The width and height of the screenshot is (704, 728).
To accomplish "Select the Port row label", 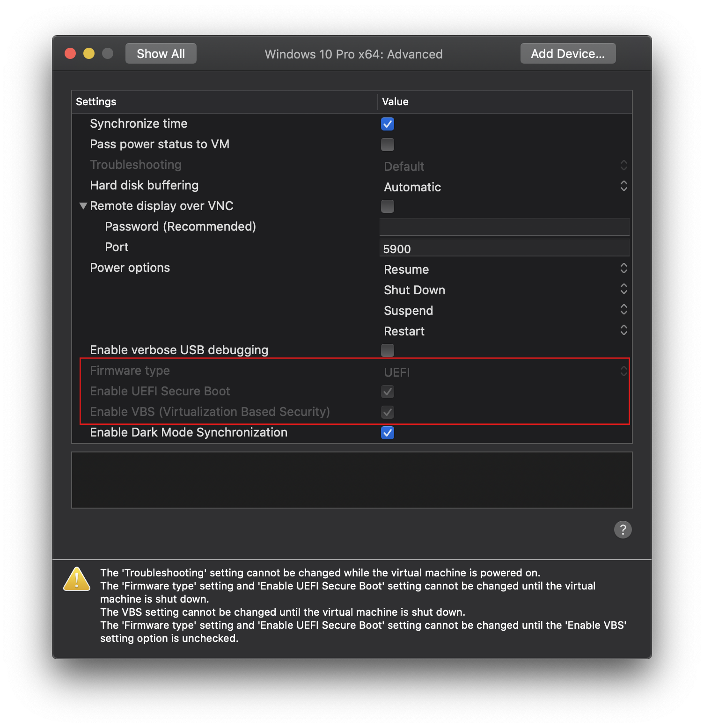I will [117, 247].
